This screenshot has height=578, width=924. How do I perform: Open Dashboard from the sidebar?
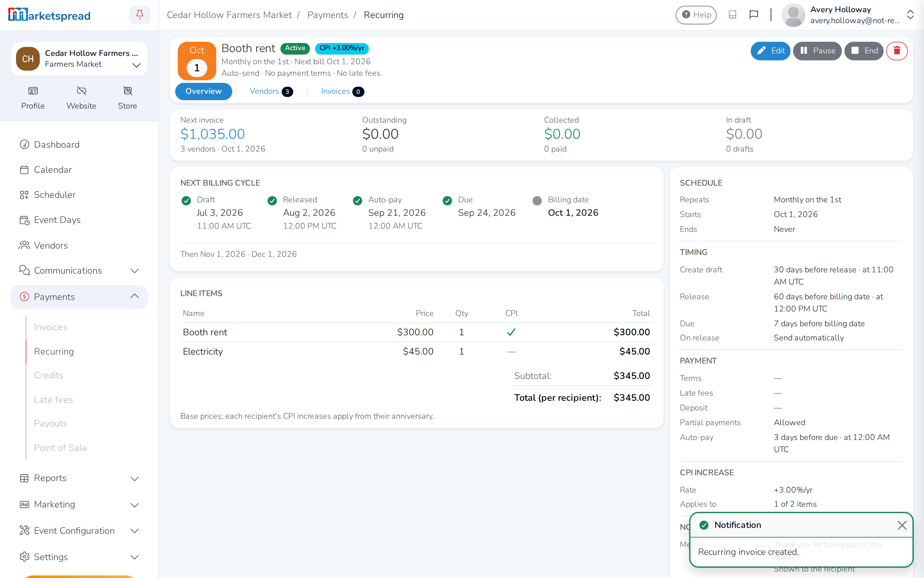(x=79, y=144)
